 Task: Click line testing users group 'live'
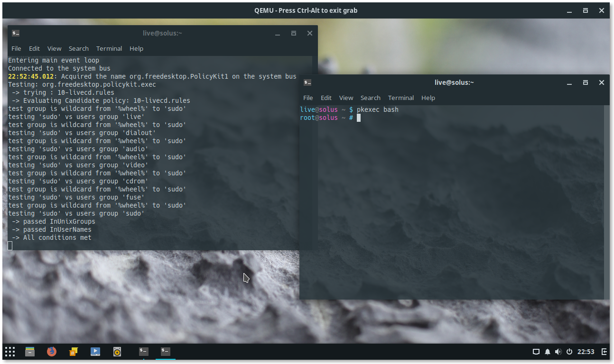[76, 117]
